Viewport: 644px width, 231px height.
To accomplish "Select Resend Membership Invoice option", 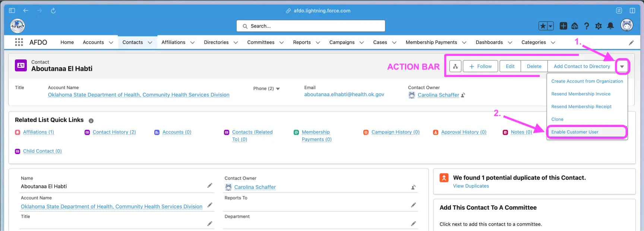I will 587,94.
